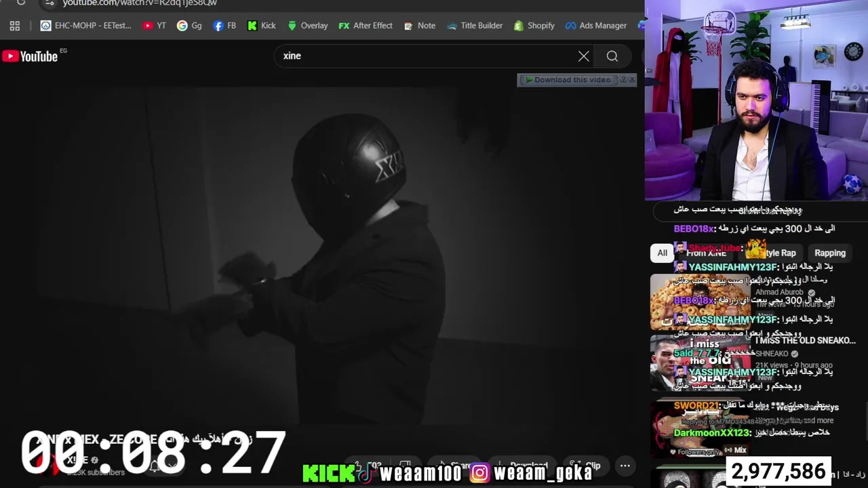
Task: Select the All filter chip
Action: click(662, 253)
